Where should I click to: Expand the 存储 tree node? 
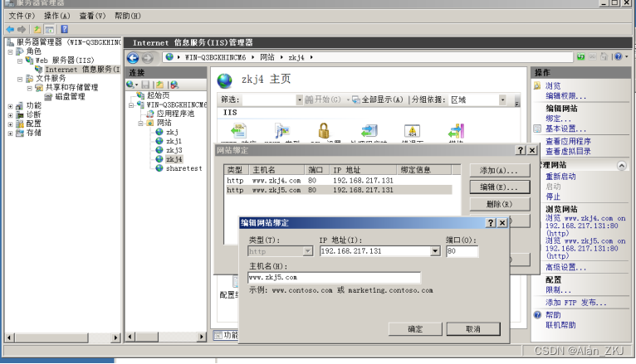tap(10, 133)
